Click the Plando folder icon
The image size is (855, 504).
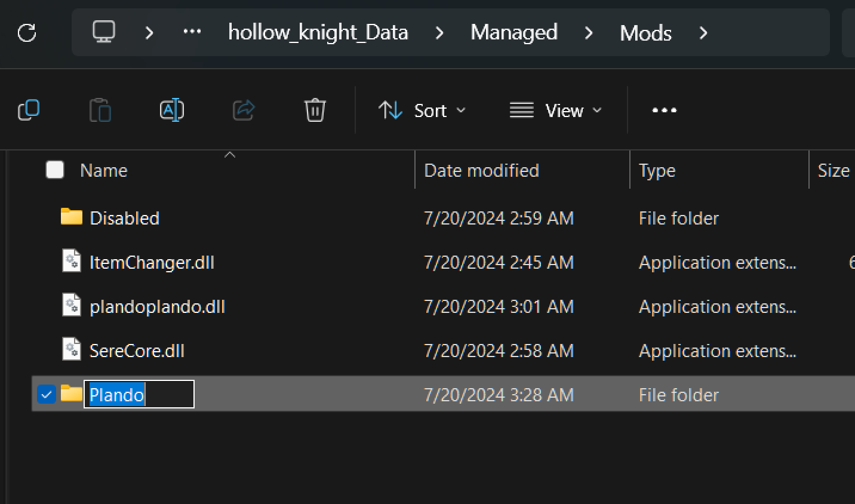[72, 394]
